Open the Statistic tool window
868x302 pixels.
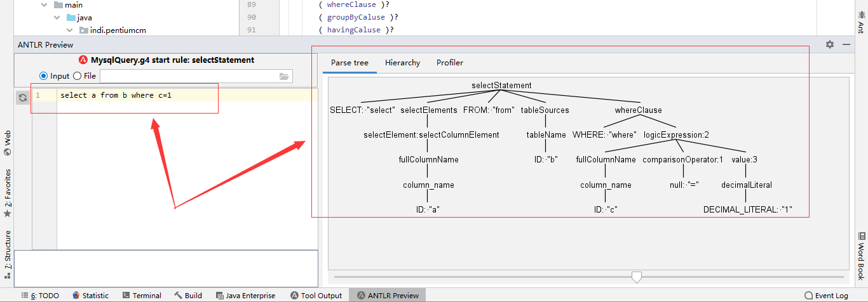coord(90,296)
